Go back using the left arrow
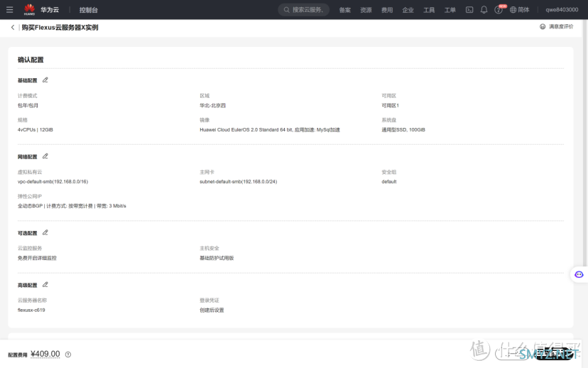The width and height of the screenshot is (588, 368). [x=13, y=28]
